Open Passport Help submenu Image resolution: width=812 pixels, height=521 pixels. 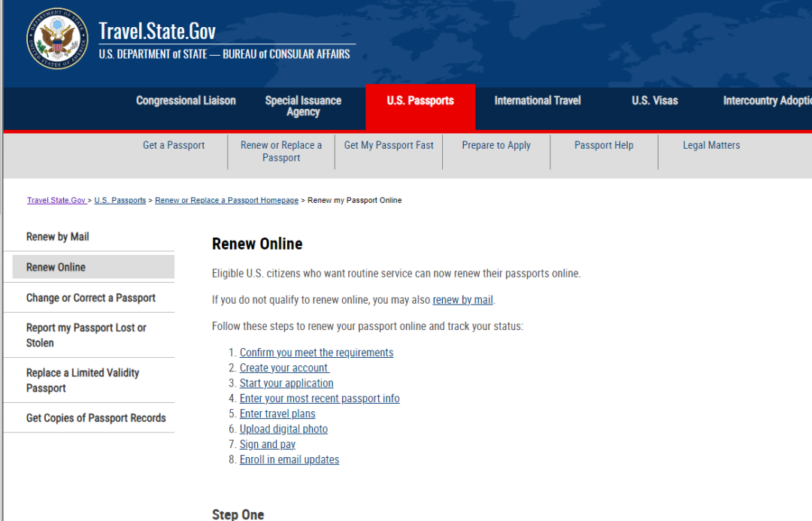pyautogui.click(x=604, y=146)
